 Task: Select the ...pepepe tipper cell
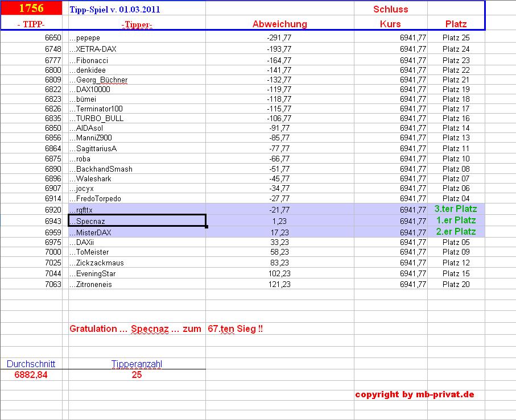(x=137, y=38)
